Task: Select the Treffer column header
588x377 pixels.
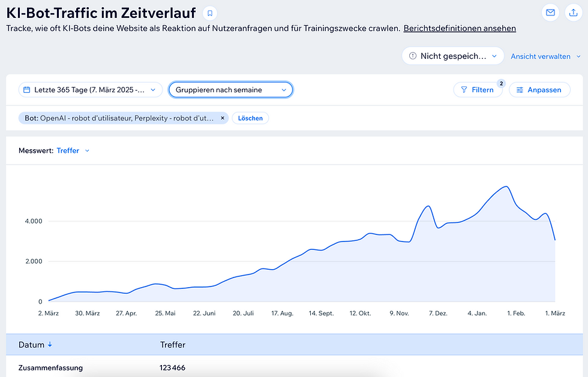Action: (x=173, y=345)
